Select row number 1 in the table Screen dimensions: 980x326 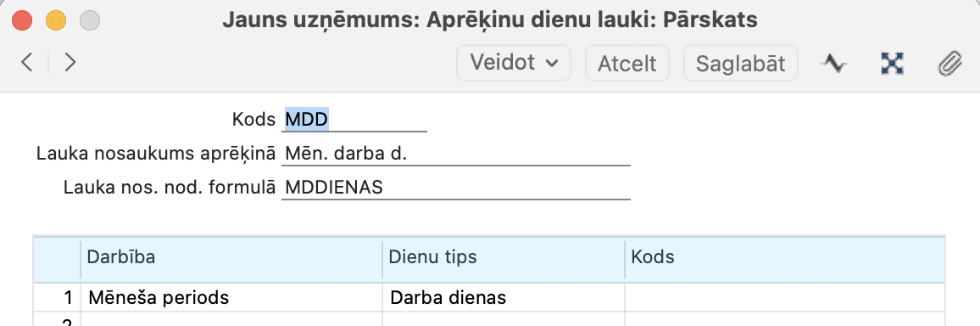pos(57,297)
